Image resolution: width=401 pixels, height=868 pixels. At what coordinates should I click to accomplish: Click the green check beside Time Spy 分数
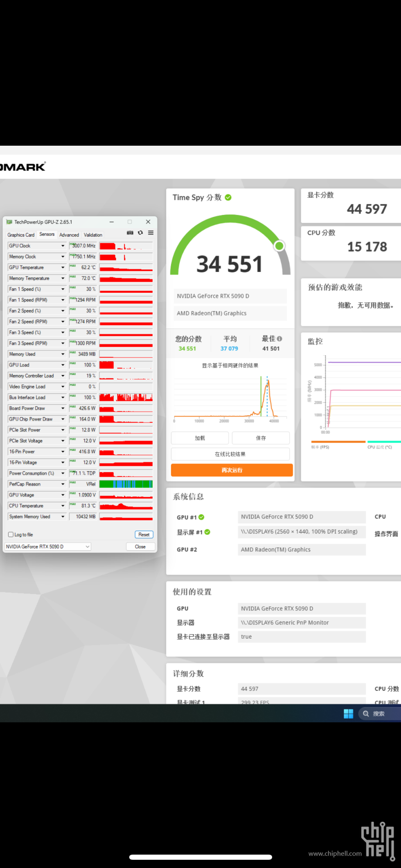pyautogui.click(x=228, y=197)
